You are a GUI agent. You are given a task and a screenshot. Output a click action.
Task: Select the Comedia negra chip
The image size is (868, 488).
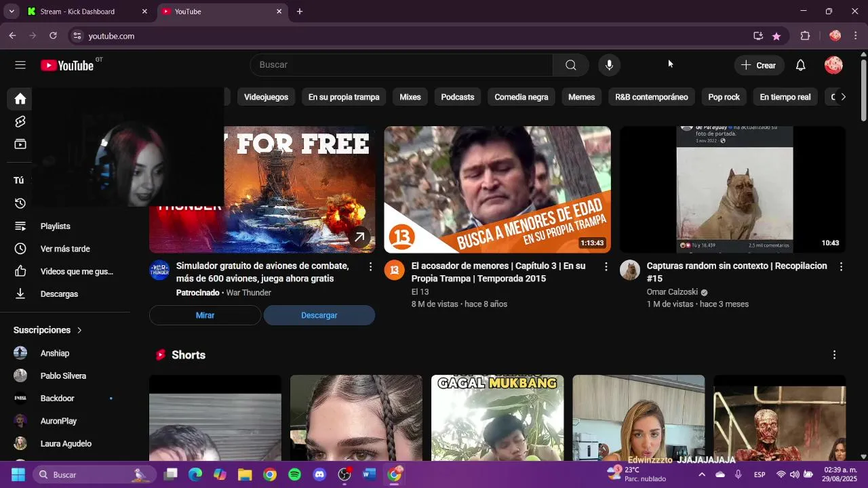521,97
